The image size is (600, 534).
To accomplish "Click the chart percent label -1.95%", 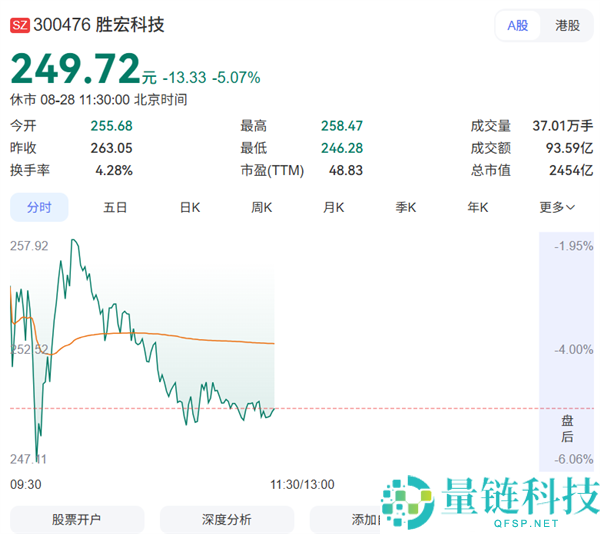I will tap(574, 246).
